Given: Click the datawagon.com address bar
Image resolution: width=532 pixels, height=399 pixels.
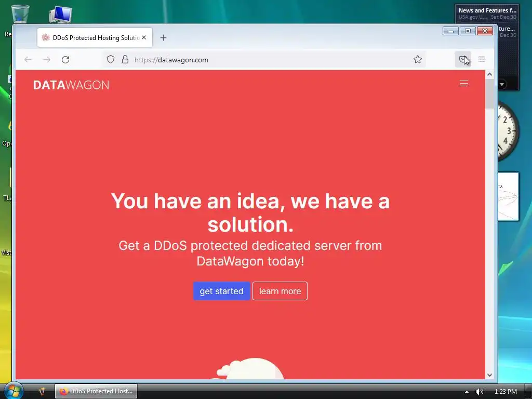Looking at the screenshot, I should click(x=264, y=60).
